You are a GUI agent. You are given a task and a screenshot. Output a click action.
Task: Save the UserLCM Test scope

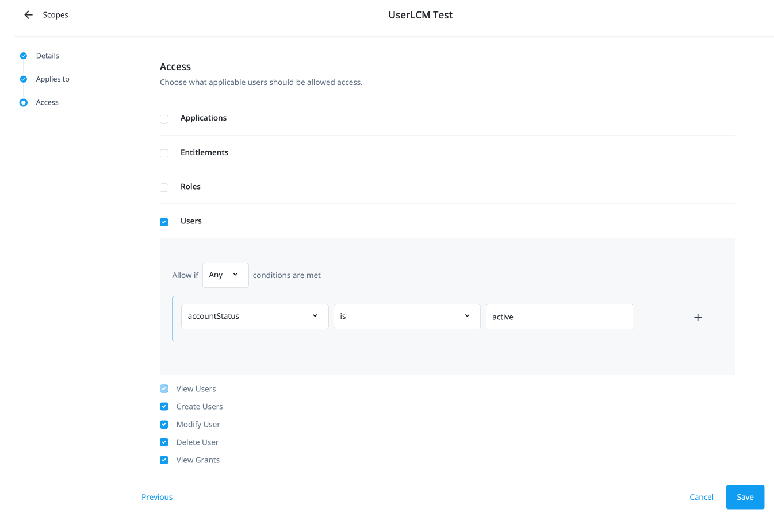[x=745, y=496]
